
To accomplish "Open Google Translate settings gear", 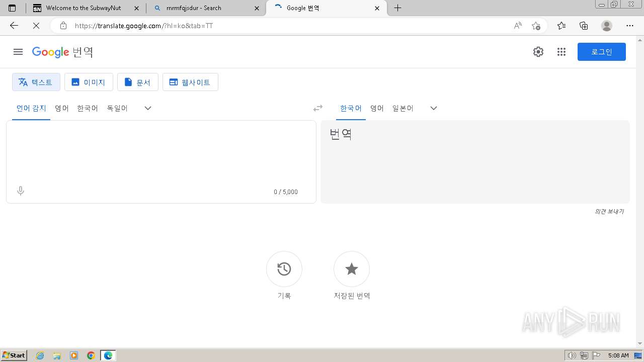I will [538, 52].
